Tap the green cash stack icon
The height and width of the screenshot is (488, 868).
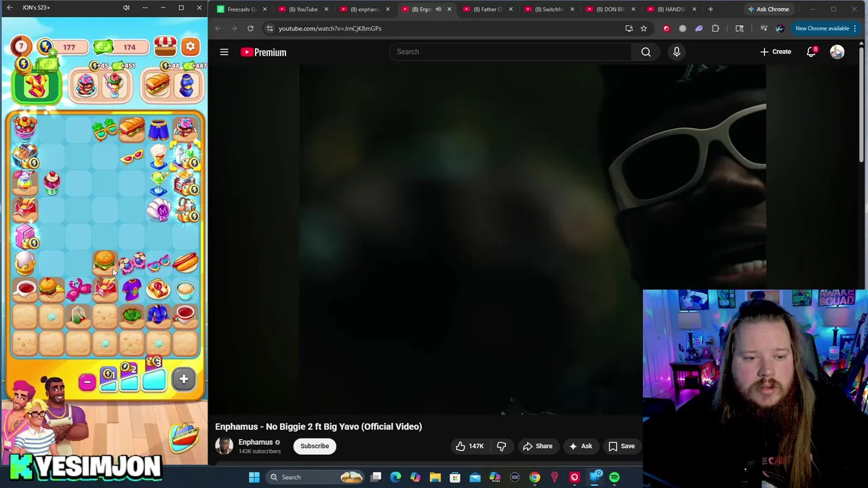(103, 46)
